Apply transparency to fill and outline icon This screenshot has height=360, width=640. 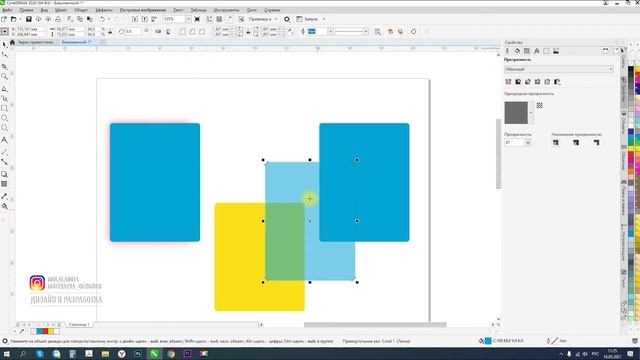[556, 142]
